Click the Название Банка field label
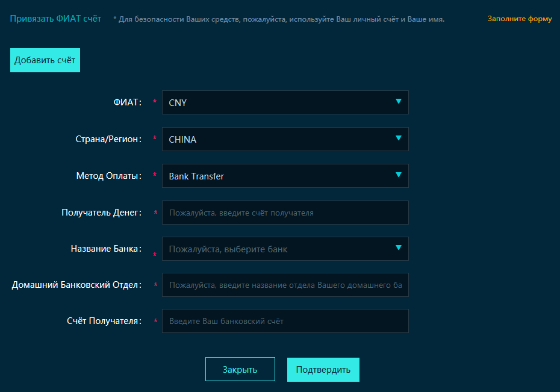The height and width of the screenshot is (392, 560). 106,248
